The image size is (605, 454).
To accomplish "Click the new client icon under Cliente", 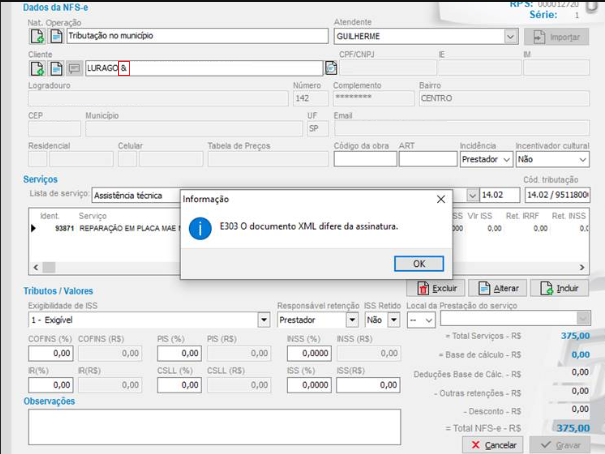I will pyautogui.click(x=37, y=69).
